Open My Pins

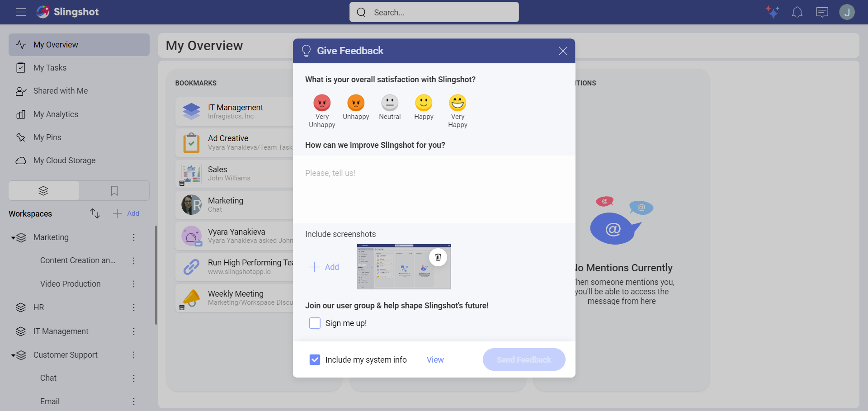click(79, 137)
